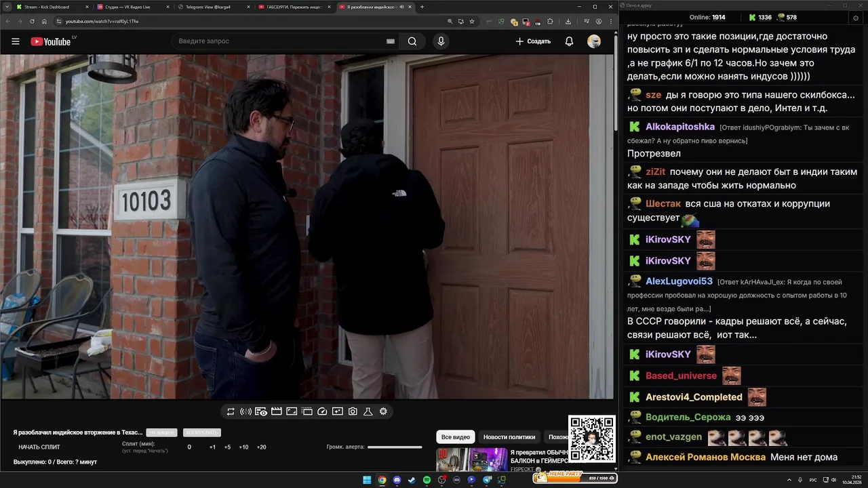Switch РУС keyboard language indicator
868x488 pixels.
click(x=813, y=480)
